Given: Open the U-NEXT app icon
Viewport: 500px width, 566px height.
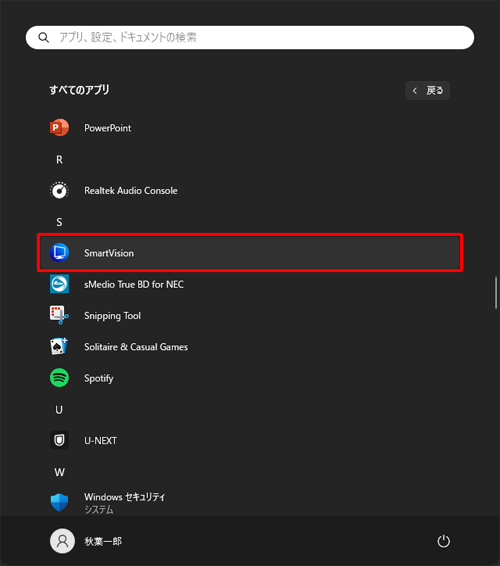Looking at the screenshot, I should pyautogui.click(x=59, y=440).
